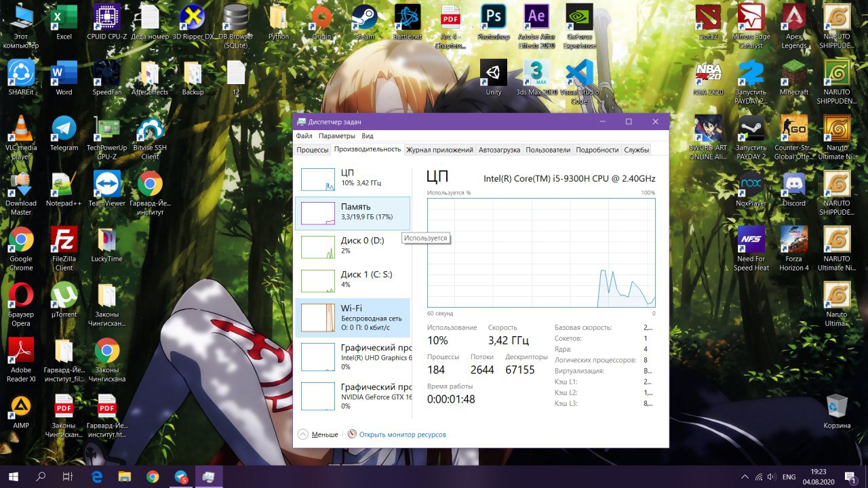This screenshot has width=868, height=488.
Task: Open the Notepad++ desktop icon
Action: [x=64, y=188]
